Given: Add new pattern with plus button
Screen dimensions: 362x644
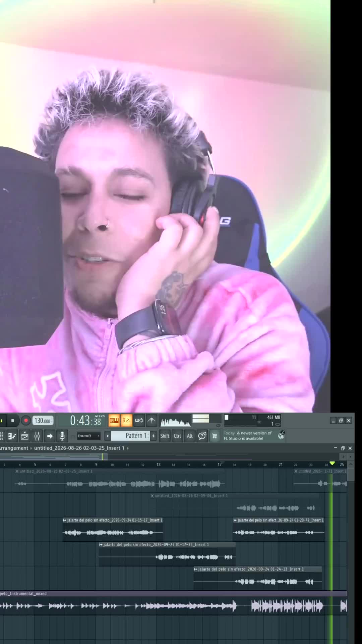Looking at the screenshot, I should pyautogui.click(x=154, y=436).
